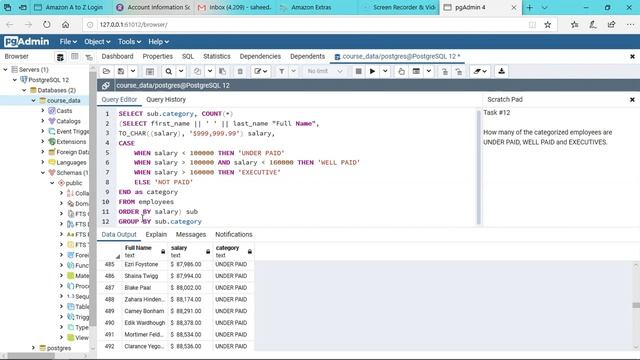Open the Help menu
The width and height of the screenshot is (640, 360).
pyautogui.click(x=158, y=42)
